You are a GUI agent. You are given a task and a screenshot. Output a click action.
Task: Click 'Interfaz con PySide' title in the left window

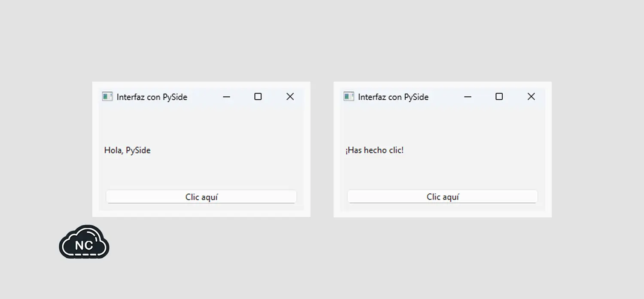coord(152,97)
